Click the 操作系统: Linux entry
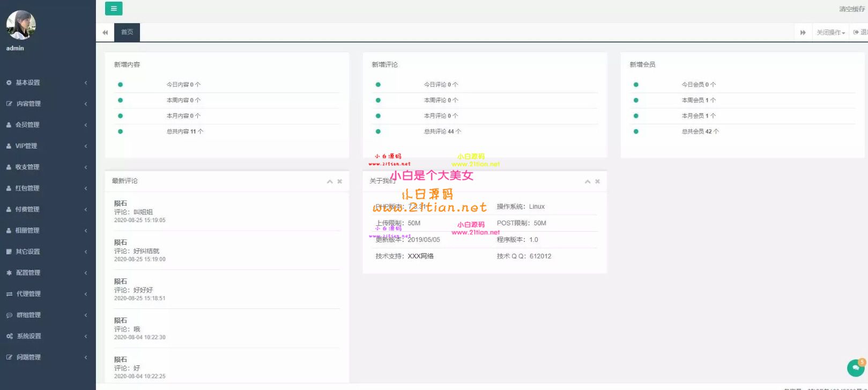 (521, 207)
